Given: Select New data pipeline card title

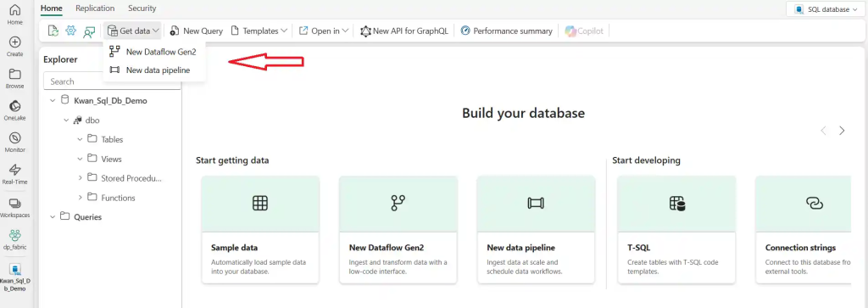Looking at the screenshot, I should click(x=521, y=248).
